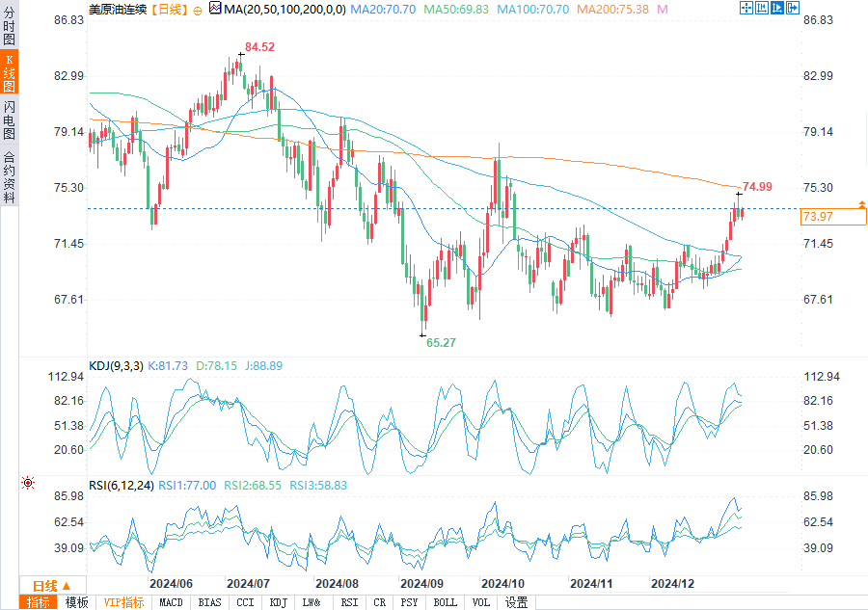Click the orange circled-plus icon beside 日线
Viewport: 868px width, 610px height.
click(x=198, y=9)
